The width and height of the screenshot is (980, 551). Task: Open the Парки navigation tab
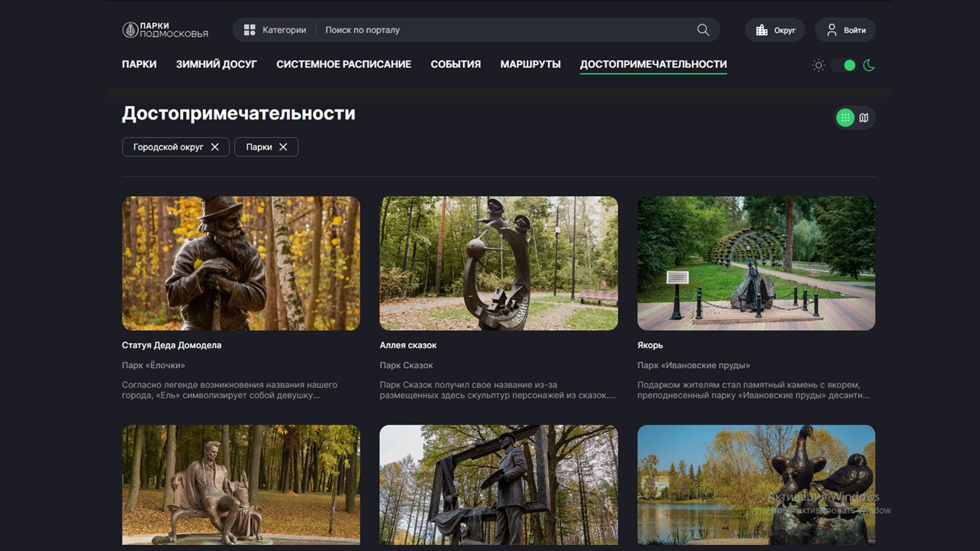pos(139,64)
